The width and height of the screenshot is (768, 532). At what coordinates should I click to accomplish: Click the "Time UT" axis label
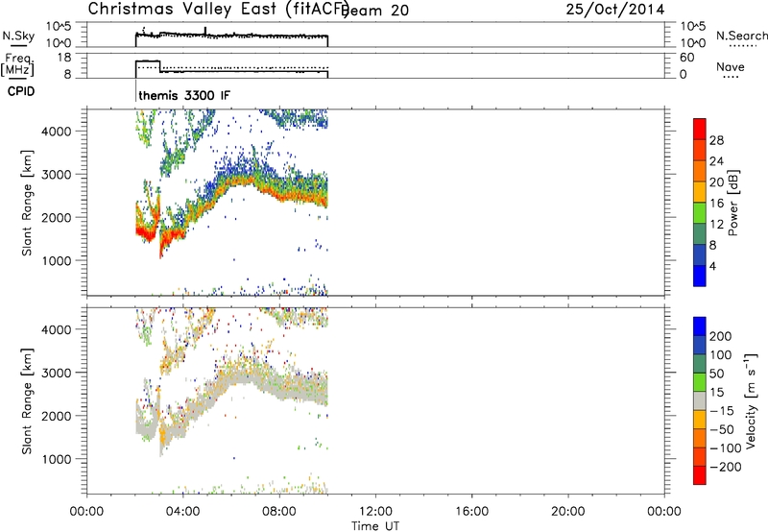375,526
